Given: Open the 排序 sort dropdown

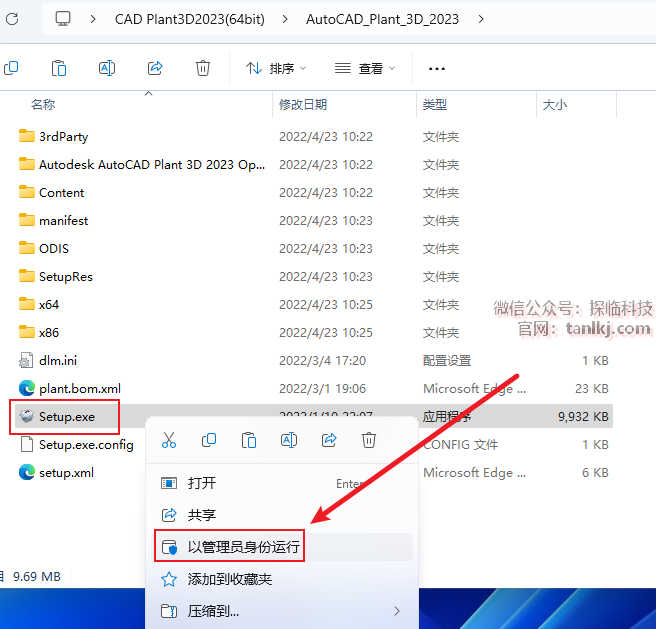Looking at the screenshot, I should (276, 68).
